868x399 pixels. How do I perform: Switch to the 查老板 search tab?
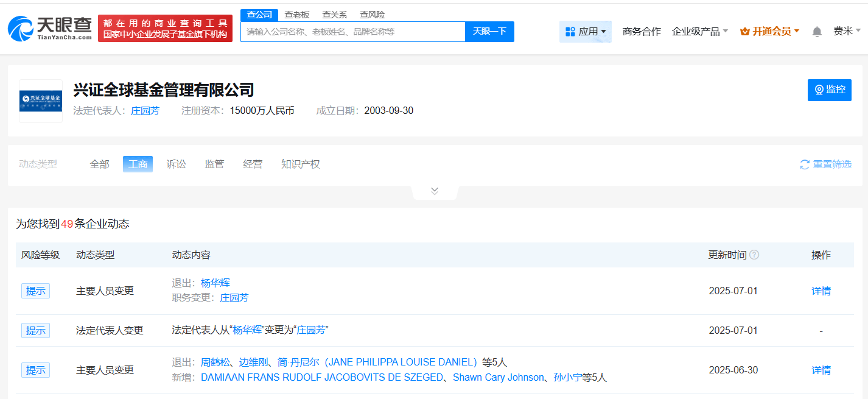click(297, 15)
